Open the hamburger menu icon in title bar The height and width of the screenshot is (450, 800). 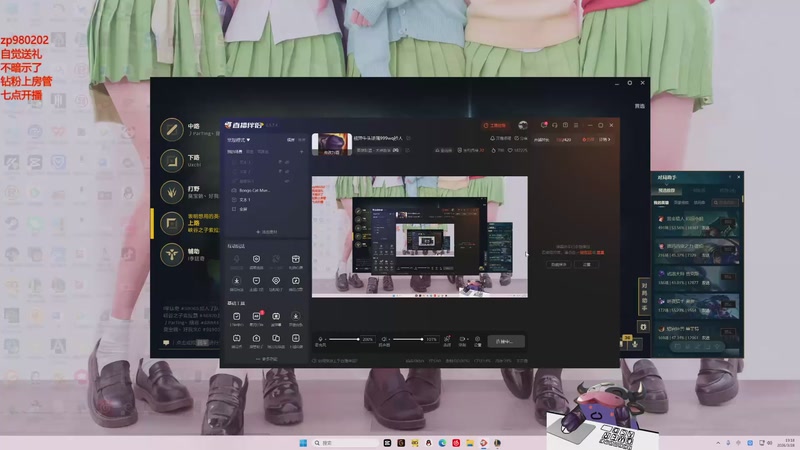click(576, 125)
